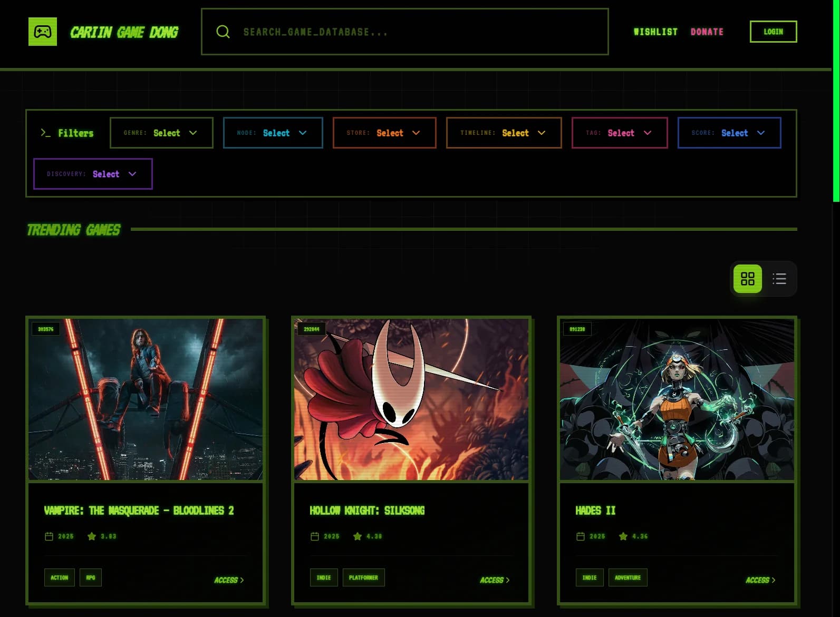Click ID badge 891238

pyautogui.click(x=577, y=329)
